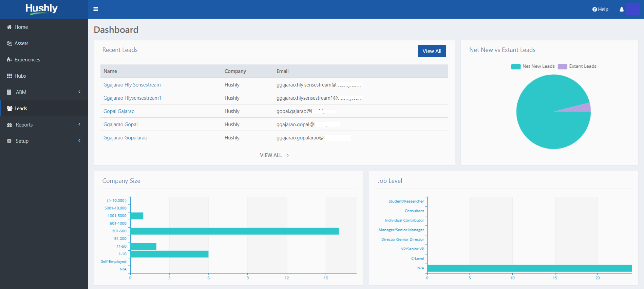Click the blue user avatar square
Viewport: 644px width, 289px height.
pyautogui.click(x=633, y=9)
